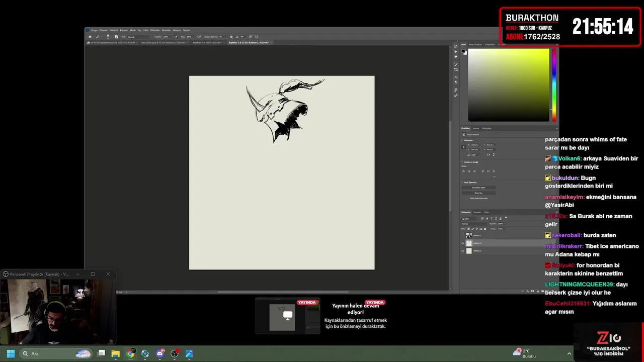Click the align left edges icon
Viewport: 644px width, 362px height.
[463, 171]
